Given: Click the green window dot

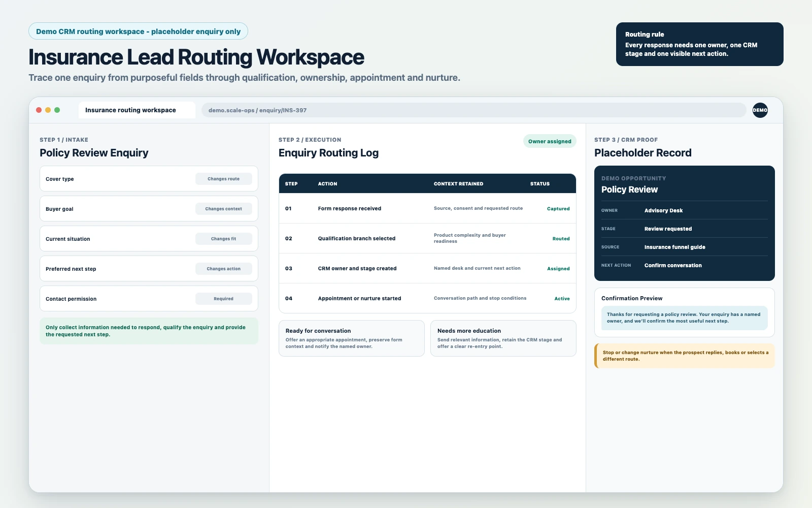Looking at the screenshot, I should pos(57,110).
